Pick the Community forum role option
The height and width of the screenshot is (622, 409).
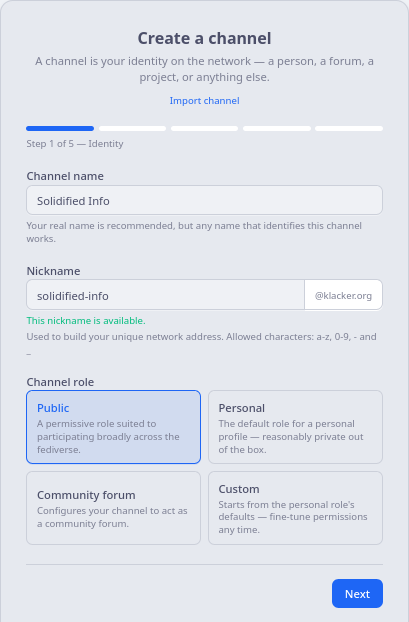click(x=113, y=508)
